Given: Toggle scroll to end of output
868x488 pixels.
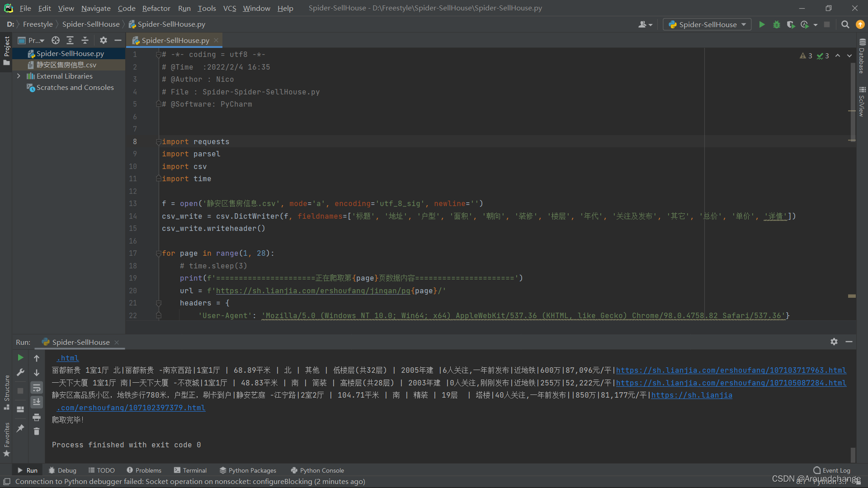Looking at the screenshot, I should 37,402.
